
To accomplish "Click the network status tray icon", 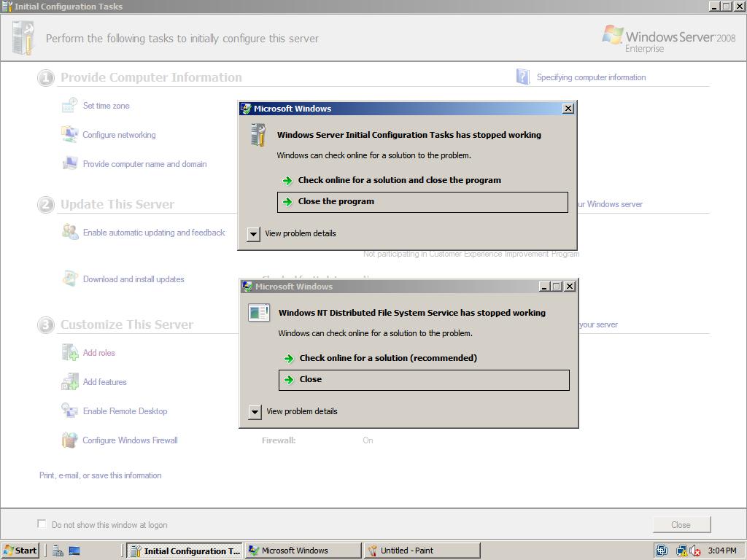I will click(682, 551).
